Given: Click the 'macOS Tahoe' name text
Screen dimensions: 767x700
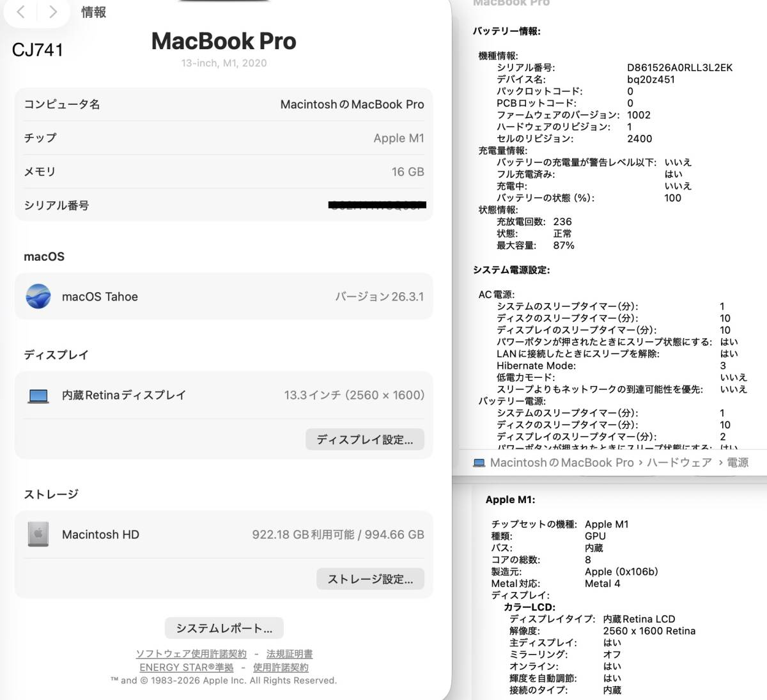Looking at the screenshot, I should [100, 297].
